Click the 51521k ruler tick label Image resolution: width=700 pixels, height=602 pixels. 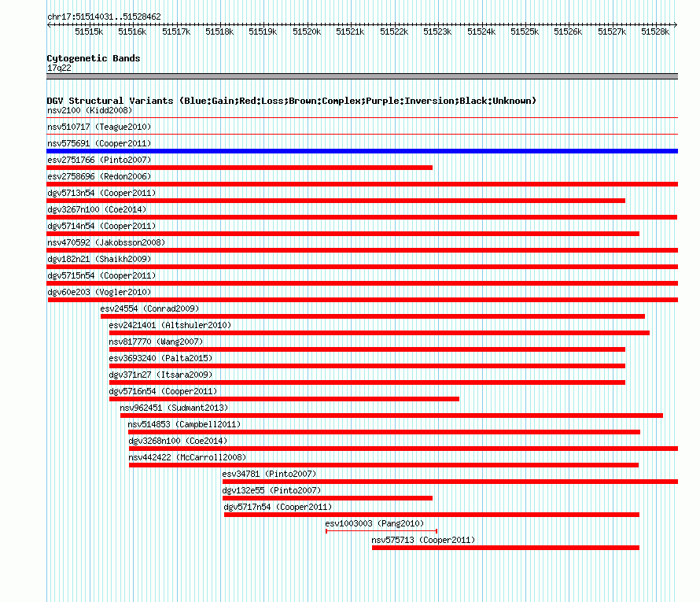[x=350, y=31]
